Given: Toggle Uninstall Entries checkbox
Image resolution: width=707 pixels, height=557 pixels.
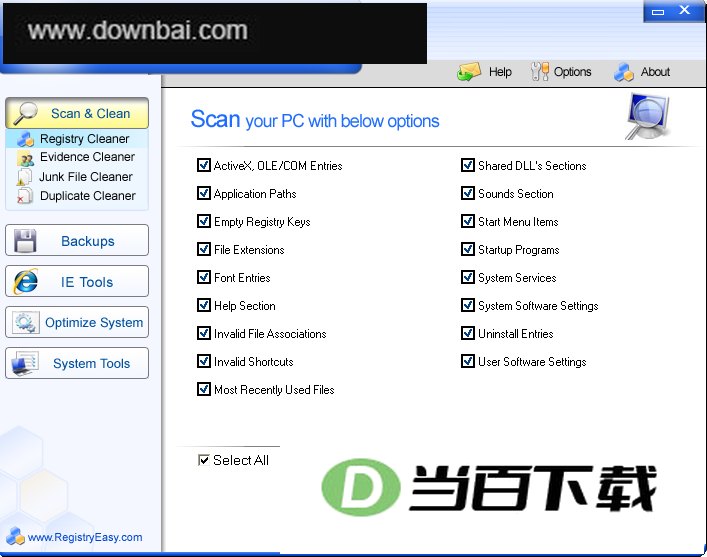Looking at the screenshot, I should [468, 333].
